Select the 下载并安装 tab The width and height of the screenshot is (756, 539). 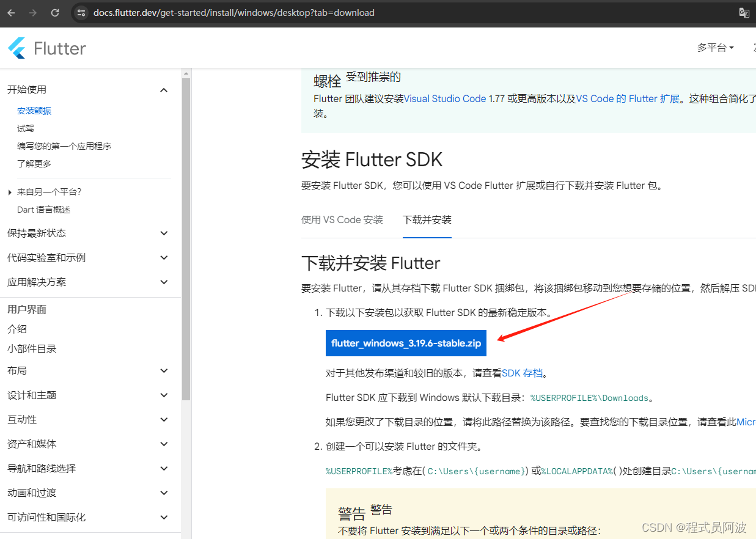coord(427,220)
